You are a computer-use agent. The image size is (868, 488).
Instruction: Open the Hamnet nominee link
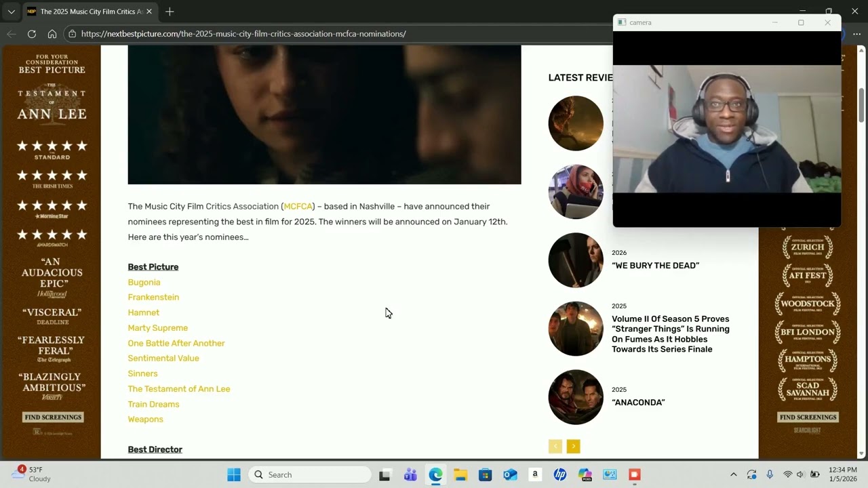pyautogui.click(x=144, y=312)
